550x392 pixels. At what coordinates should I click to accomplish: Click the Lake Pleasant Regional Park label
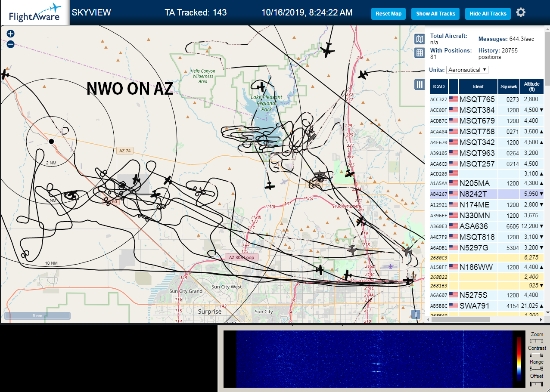tap(267, 103)
